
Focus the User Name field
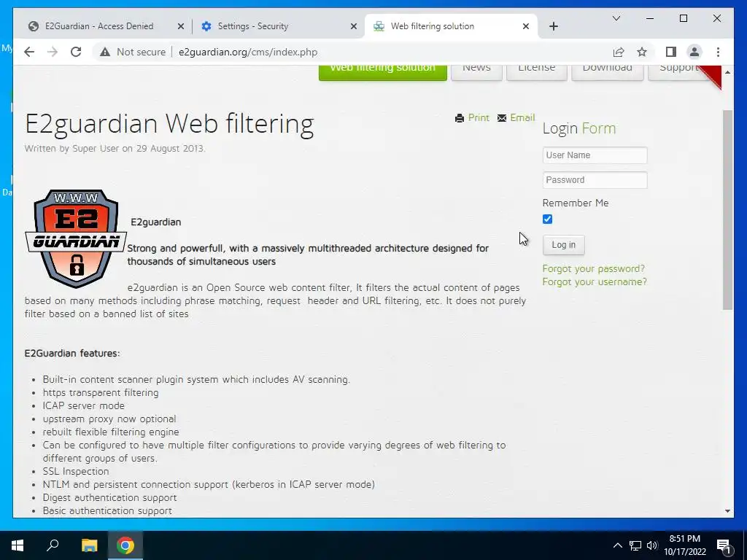(x=595, y=155)
